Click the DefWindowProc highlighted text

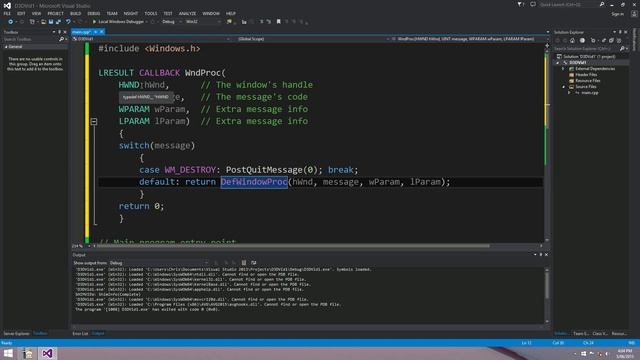coord(254,182)
